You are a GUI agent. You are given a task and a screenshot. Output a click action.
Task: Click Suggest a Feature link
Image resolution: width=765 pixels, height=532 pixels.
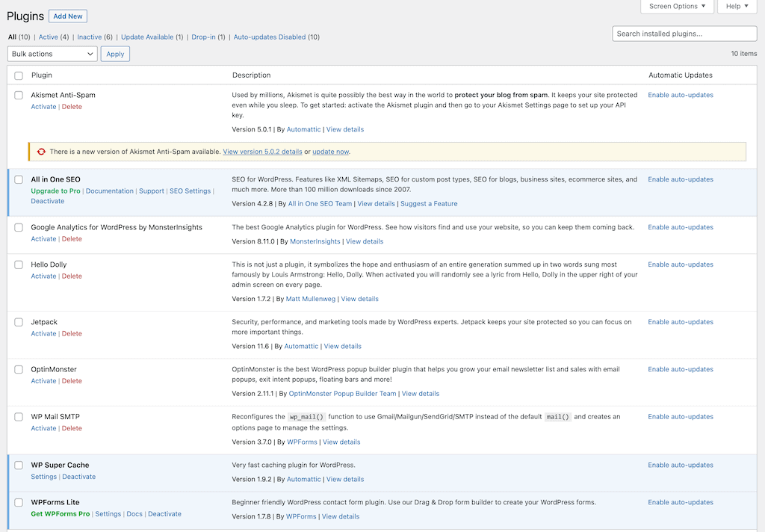pos(429,204)
